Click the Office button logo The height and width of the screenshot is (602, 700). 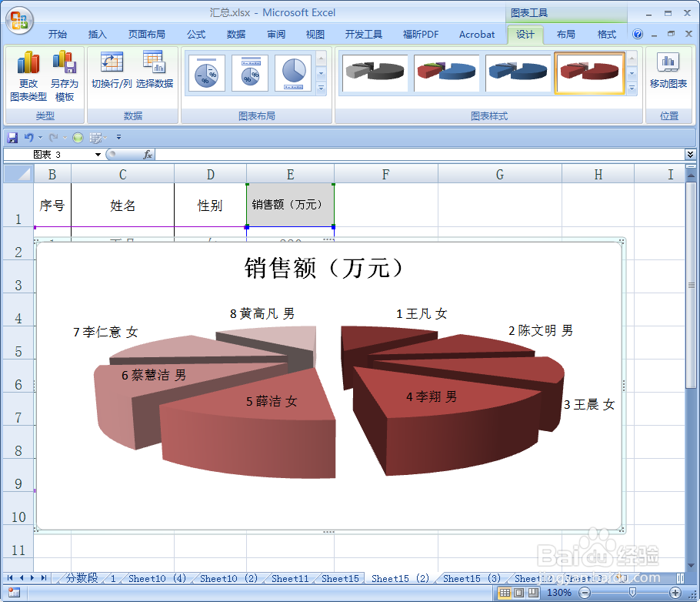coord(19,20)
